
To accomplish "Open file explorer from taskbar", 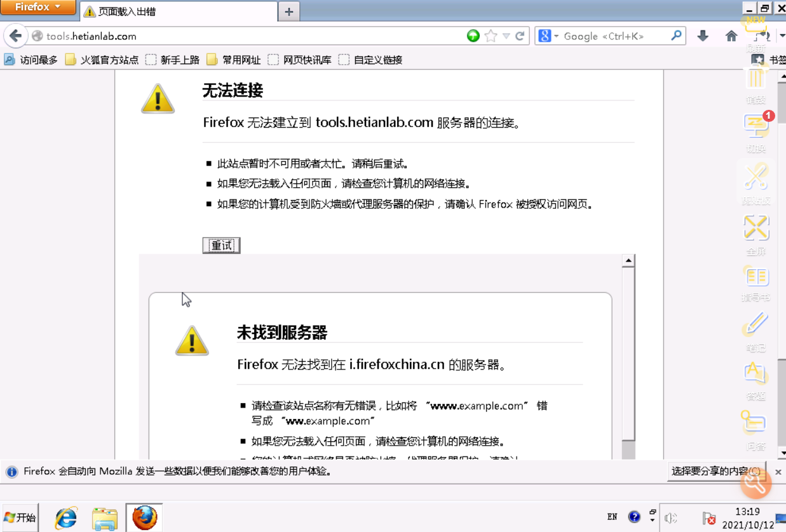I will (105, 518).
